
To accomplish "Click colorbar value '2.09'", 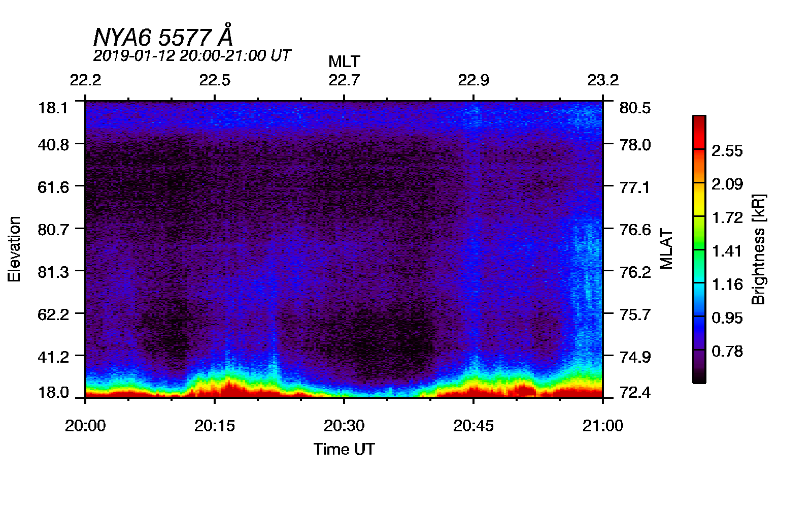I will (x=727, y=184).
